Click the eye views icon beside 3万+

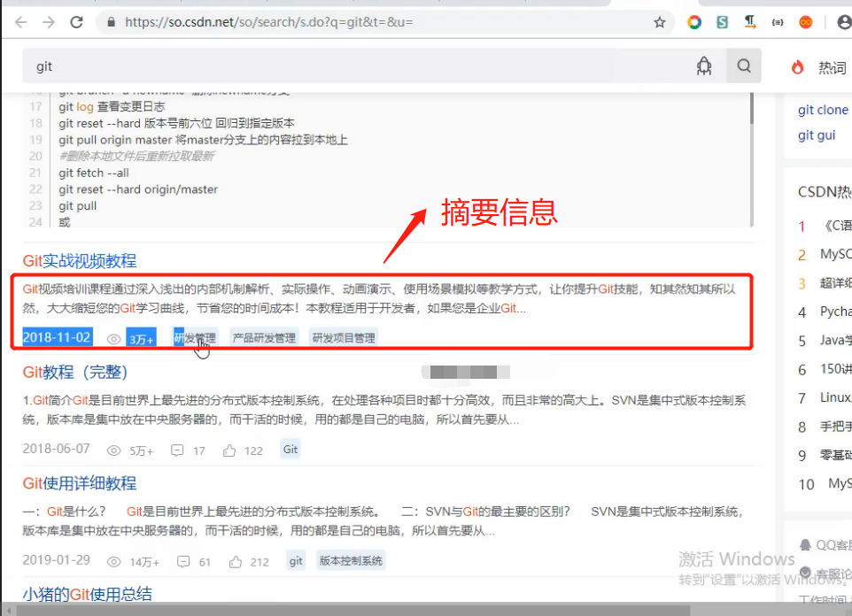[113, 340]
